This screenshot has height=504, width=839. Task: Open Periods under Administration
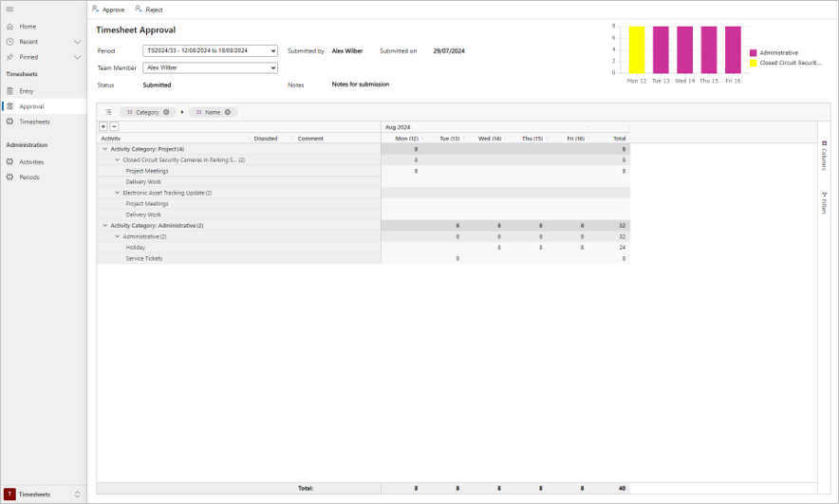point(29,177)
